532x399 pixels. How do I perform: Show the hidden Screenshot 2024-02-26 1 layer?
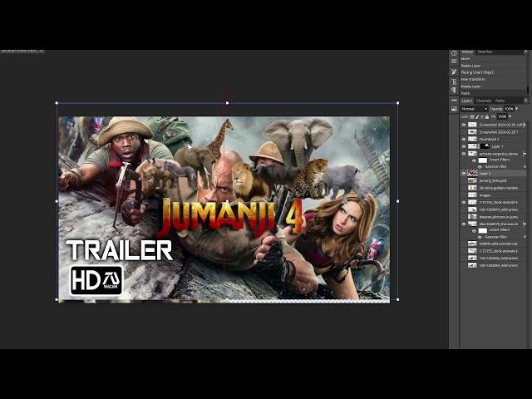point(464,132)
